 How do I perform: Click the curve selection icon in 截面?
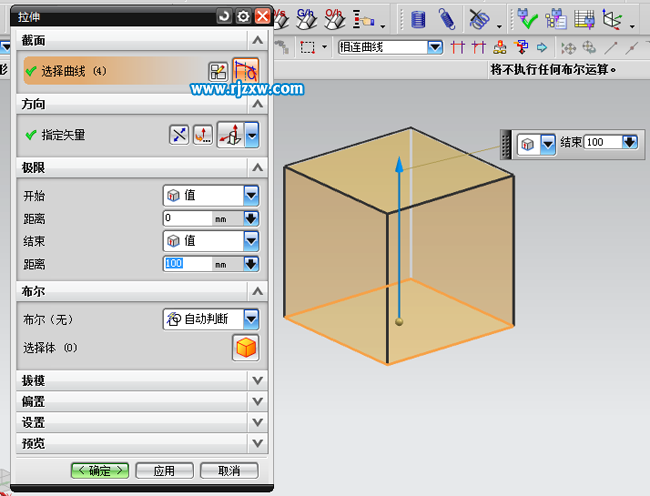tap(246, 71)
